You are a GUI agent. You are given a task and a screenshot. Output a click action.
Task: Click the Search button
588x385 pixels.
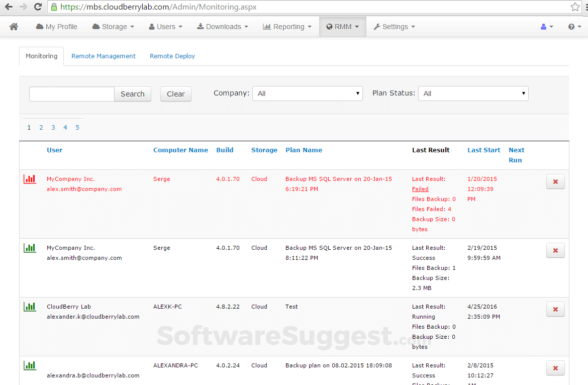pos(132,93)
